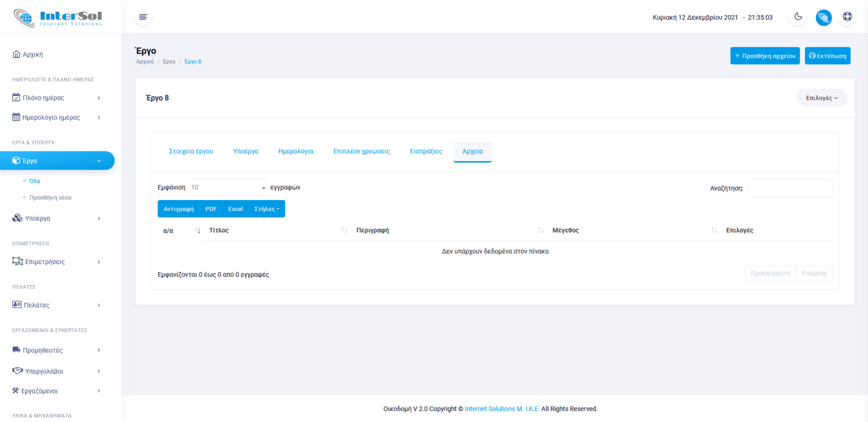
Task: Click the Προσθήκη αρχείου button
Action: [x=764, y=56]
